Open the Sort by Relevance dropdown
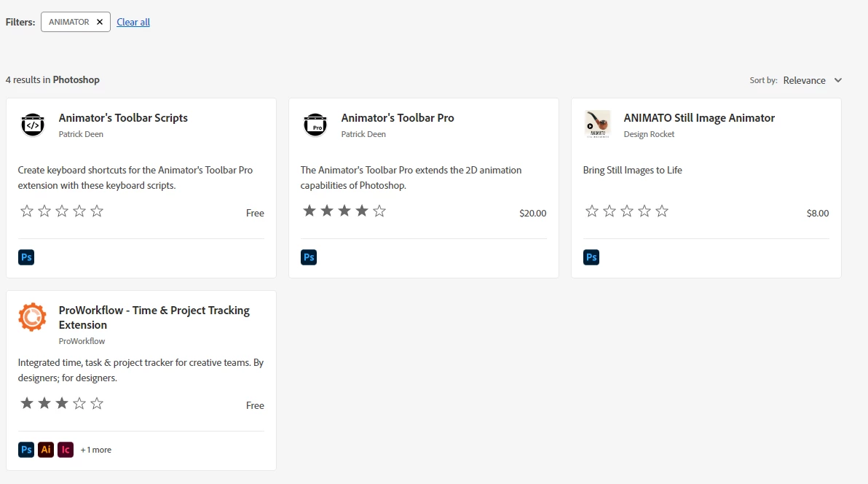Image resolution: width=868 pixels, height=484 pixels. click(812, 80)
